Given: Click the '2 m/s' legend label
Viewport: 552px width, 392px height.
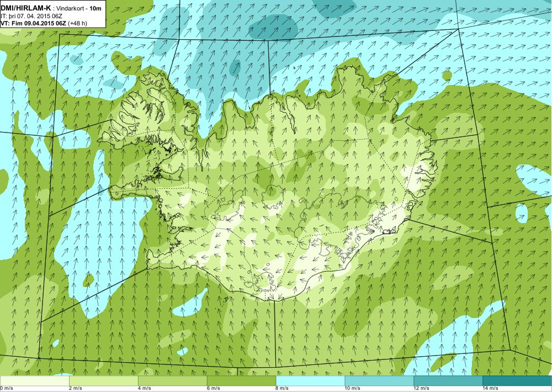Looking at the screenshot, I should pos(76,389).
